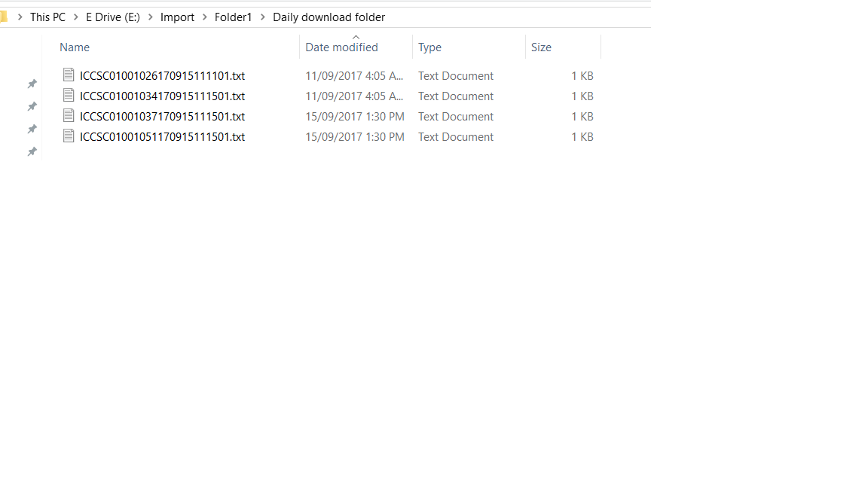Sort files by the Type column
The image size is (868, 488).
click(x=429, y=47)
